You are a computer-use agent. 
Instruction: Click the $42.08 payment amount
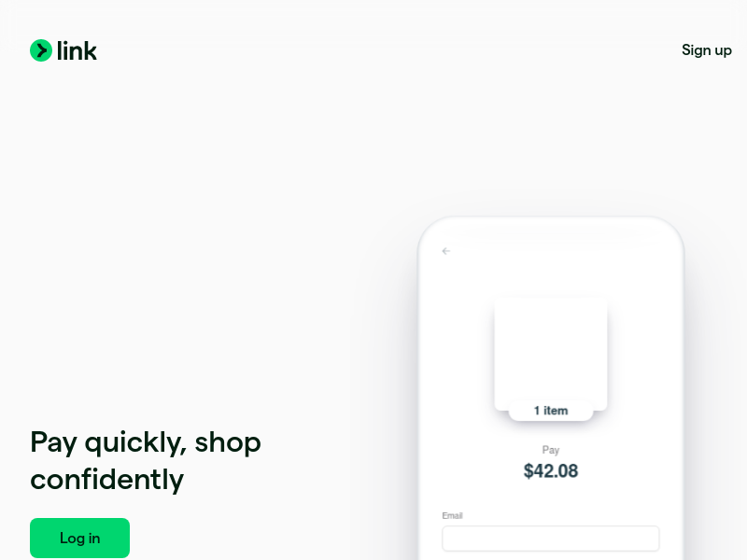point(551,471)
